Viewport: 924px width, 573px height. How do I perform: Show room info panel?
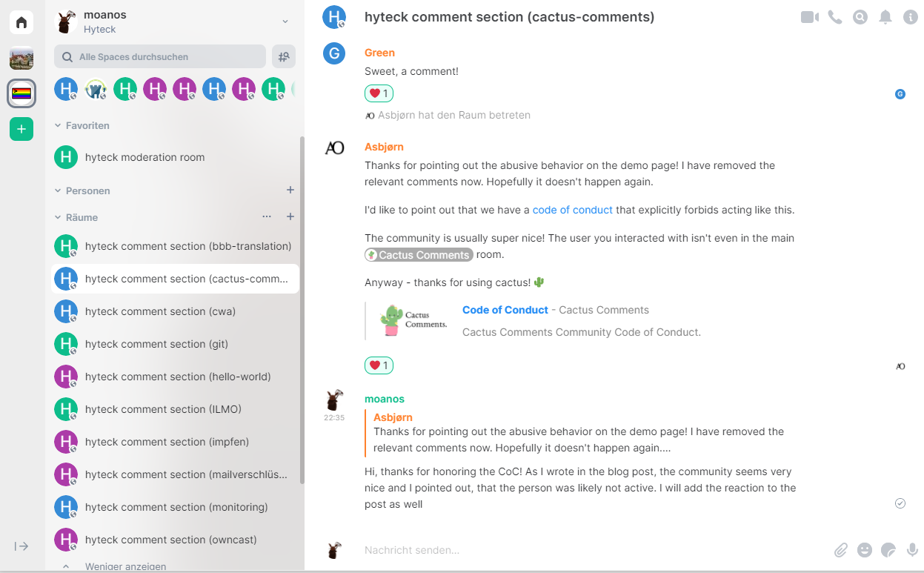(x=911, y=17)
